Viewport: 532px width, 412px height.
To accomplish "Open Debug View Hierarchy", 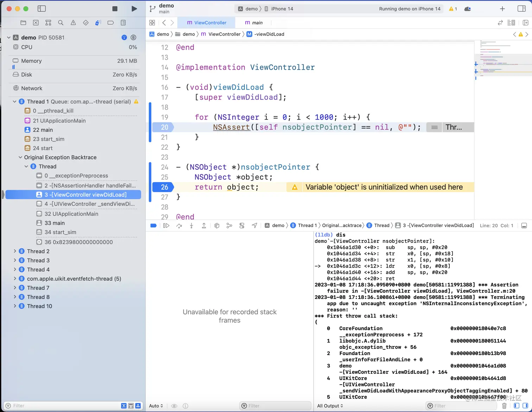I will click(217, 226).
